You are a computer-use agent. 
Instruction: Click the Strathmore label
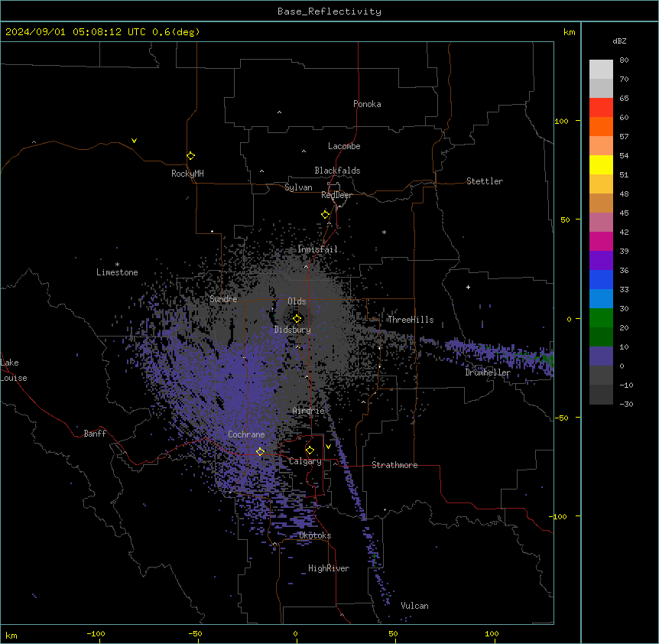(394, 465)
